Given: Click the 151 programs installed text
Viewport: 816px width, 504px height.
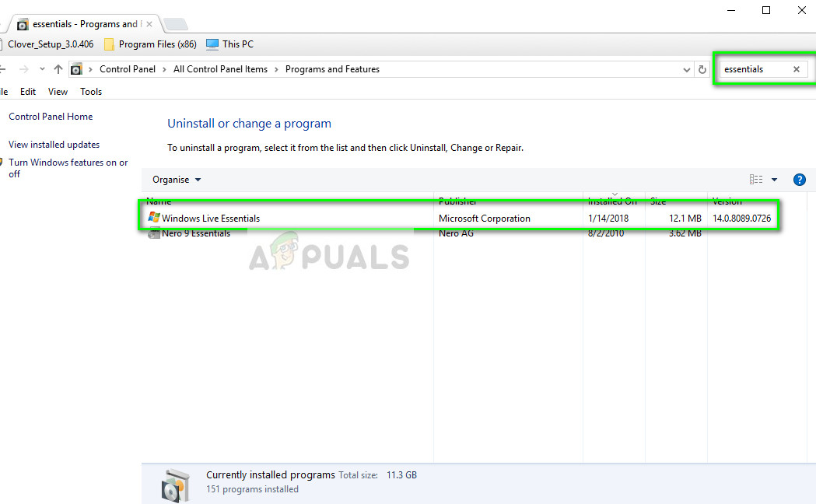Looking at the screenshot, I should click(x=252, y=489).
